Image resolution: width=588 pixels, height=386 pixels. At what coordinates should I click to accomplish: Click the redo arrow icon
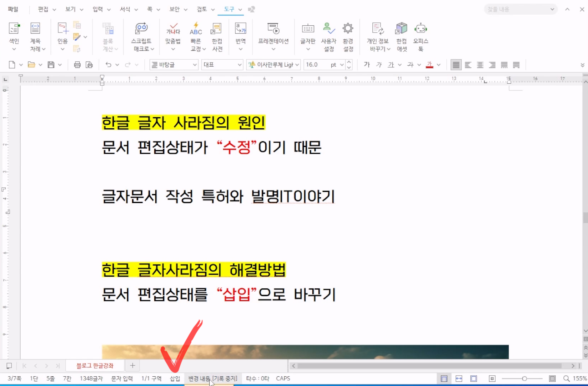127,65
